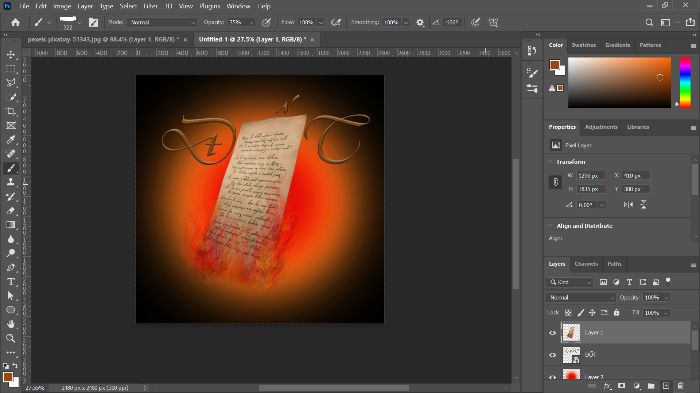Select the Dodge tool

click(x=11, y=253)
